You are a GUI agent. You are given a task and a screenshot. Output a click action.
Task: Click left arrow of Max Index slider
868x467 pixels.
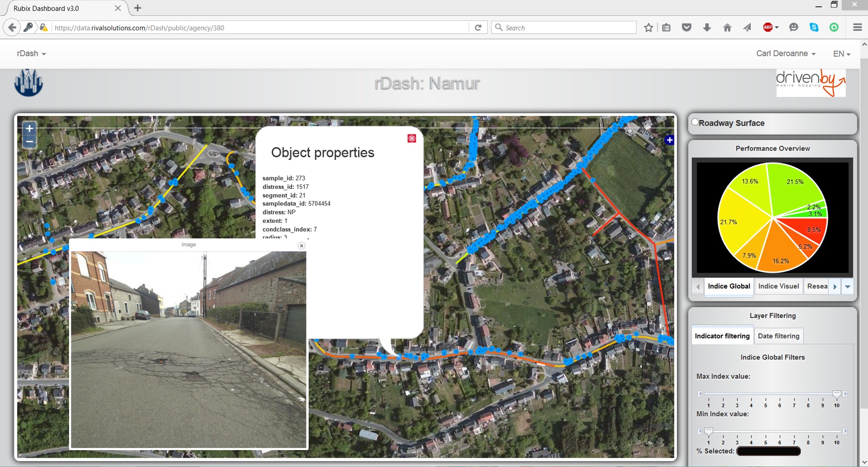pyautogui.click(x=700, y=394)
